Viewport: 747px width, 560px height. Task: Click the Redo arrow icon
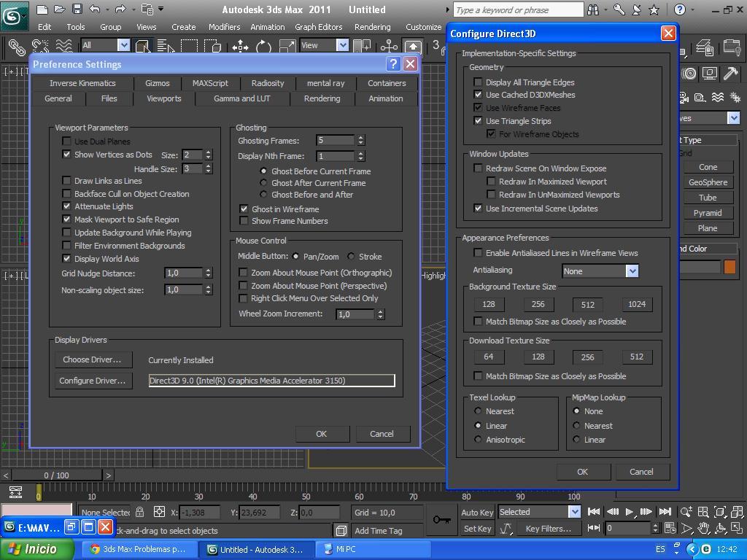[x=120, y=9]
